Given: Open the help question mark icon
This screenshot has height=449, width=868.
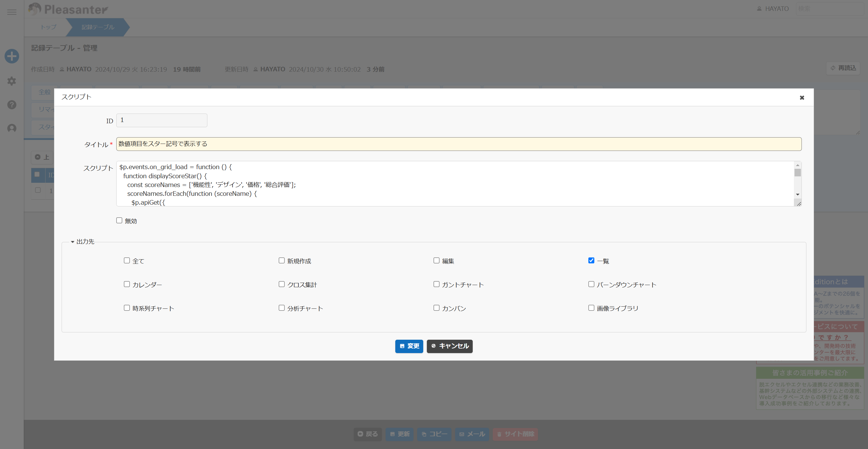Looking at the screenshot, I should (12, 105).
